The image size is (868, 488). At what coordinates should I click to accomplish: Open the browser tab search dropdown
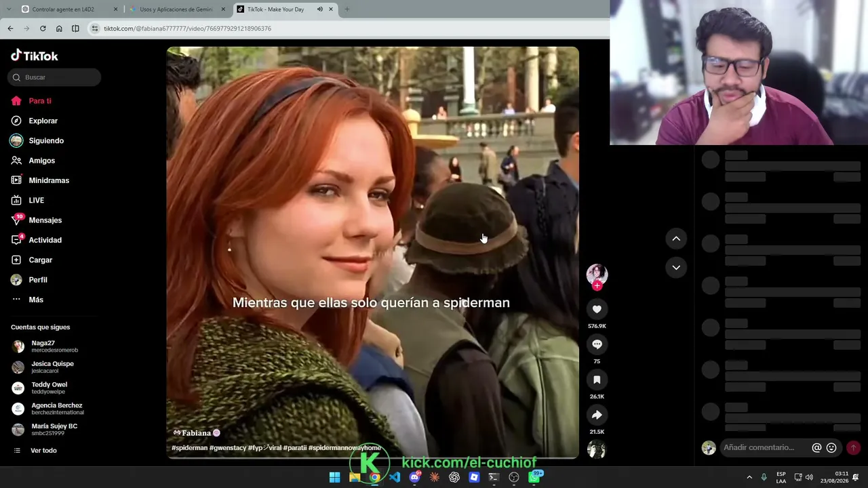[x=9, y=9]
